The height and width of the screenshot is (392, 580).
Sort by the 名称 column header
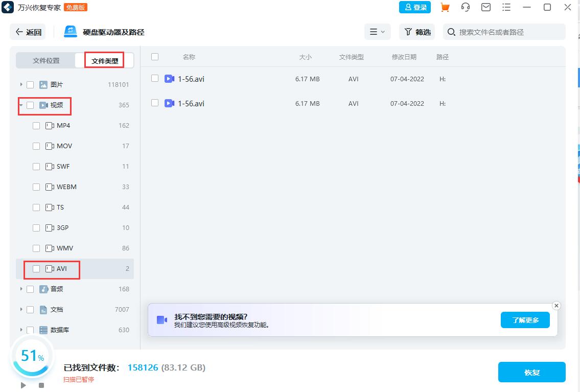click(189, 57)
